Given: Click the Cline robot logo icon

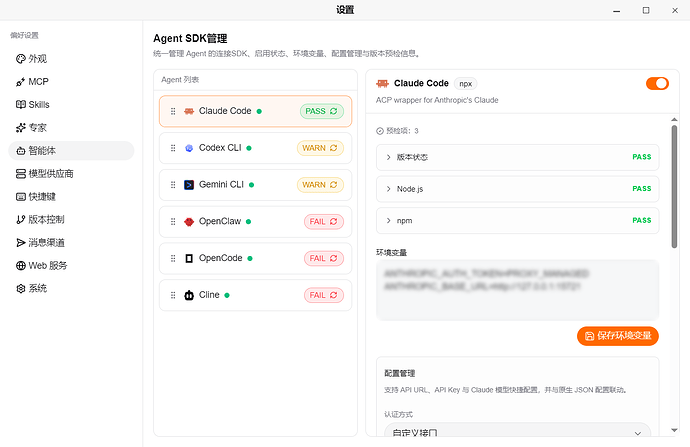Looking at the screenshot, I should [x=189, y=295].
